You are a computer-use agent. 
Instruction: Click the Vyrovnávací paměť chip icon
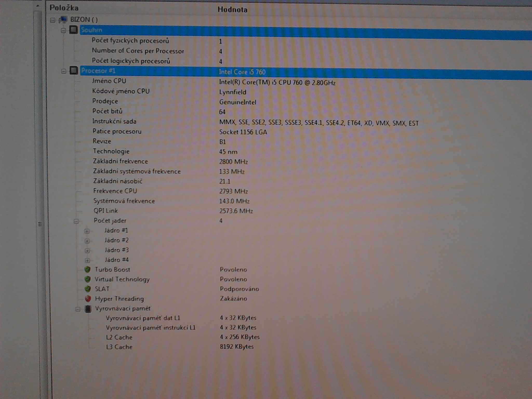(88, 309)
